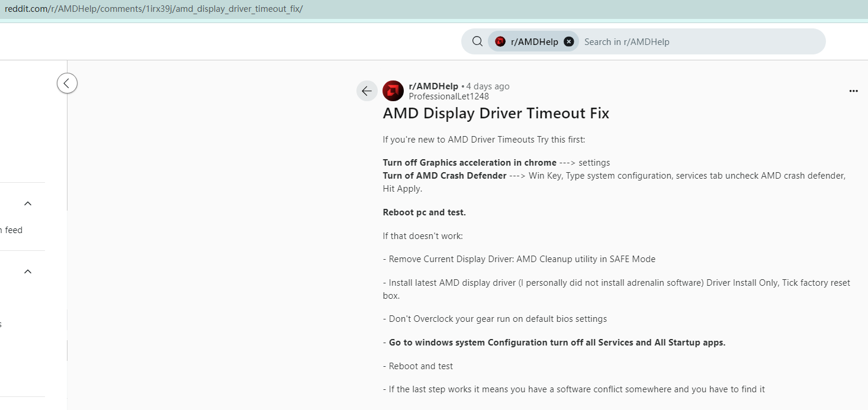Click 'If the last step works' line
This screenshot has height=410, width=868.
[x=574, y=389]
